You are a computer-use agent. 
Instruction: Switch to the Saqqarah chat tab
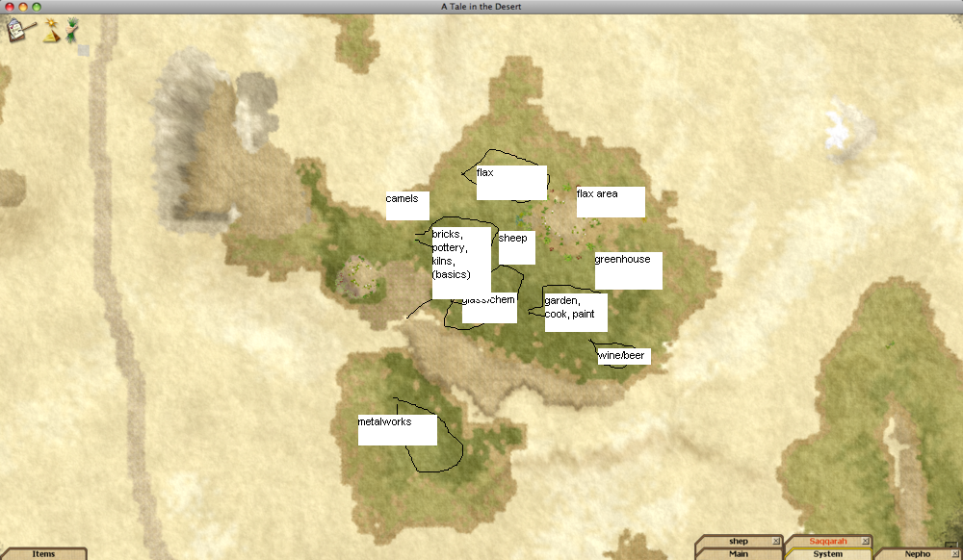click(x=827, y=541)
